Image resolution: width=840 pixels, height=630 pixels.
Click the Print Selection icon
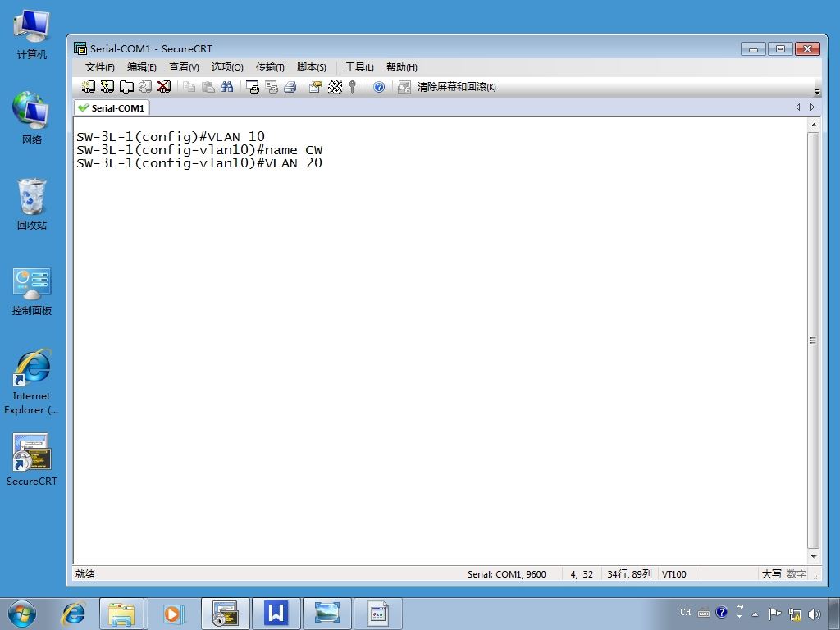click(272, 87)
